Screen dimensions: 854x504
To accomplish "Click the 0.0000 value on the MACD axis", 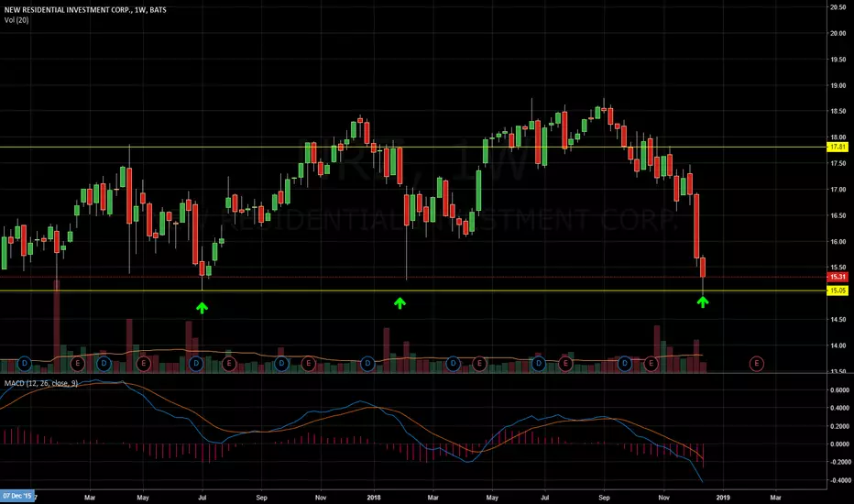I will (840, 444).
